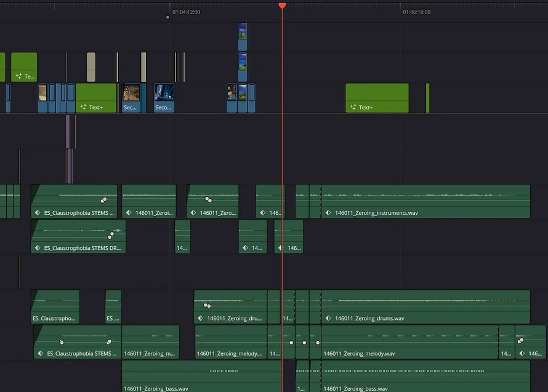Viewport: 548px width, 392px height.
Task: Click volume keyframe dots on rightmost 146... melody clip
Action: (520, 340)
